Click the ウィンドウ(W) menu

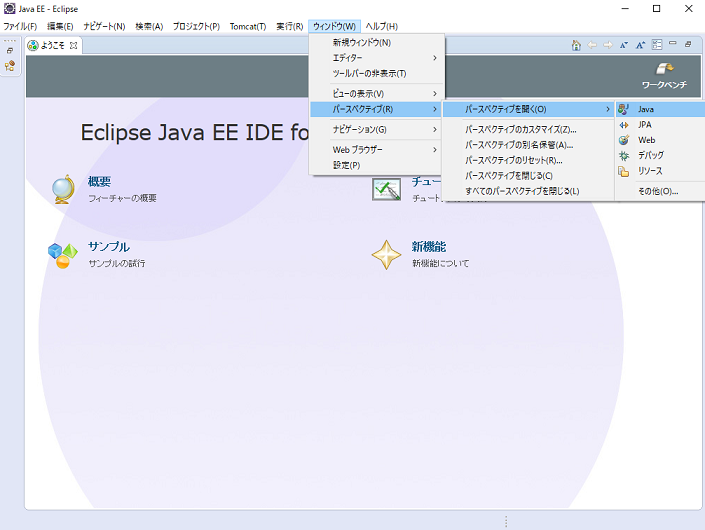pyautogui.click(x=334, y=27)
